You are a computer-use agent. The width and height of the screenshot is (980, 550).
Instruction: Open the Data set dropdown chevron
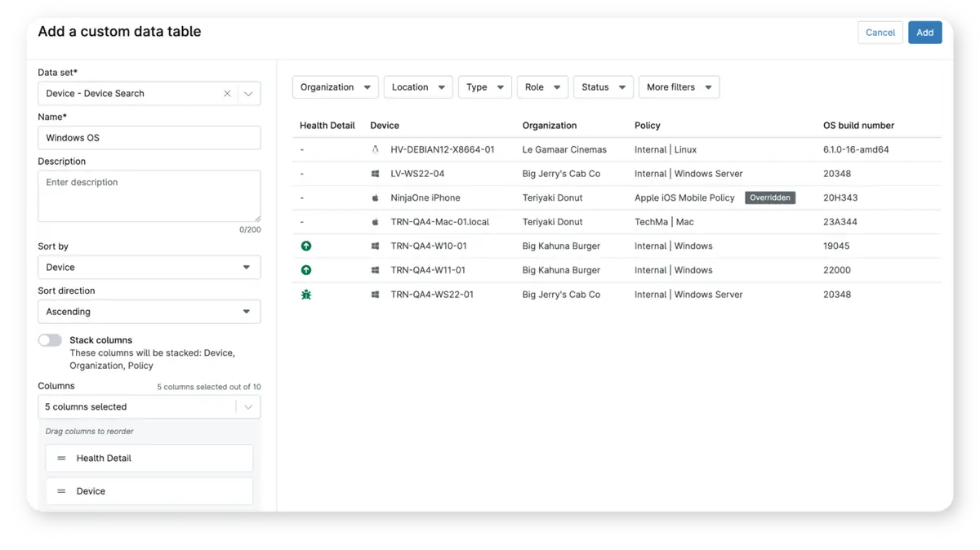point(248,94)
